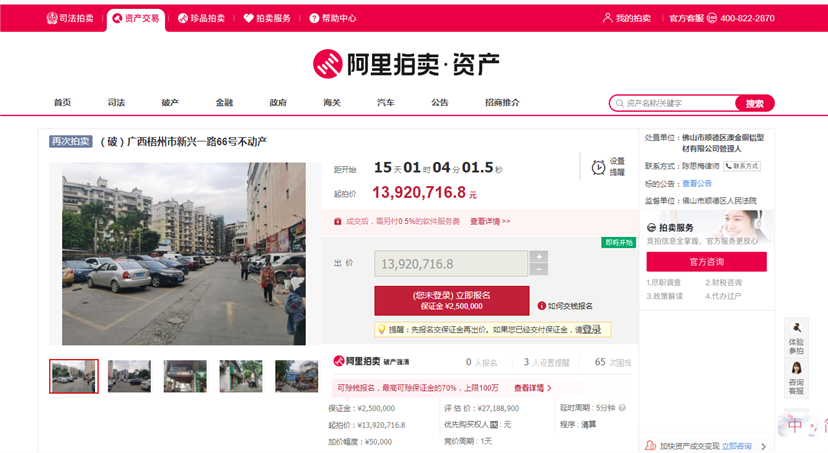Viewport: 828px width, 453px height.
Task: Go to 首页 in navigation bar
Action: 62,102
